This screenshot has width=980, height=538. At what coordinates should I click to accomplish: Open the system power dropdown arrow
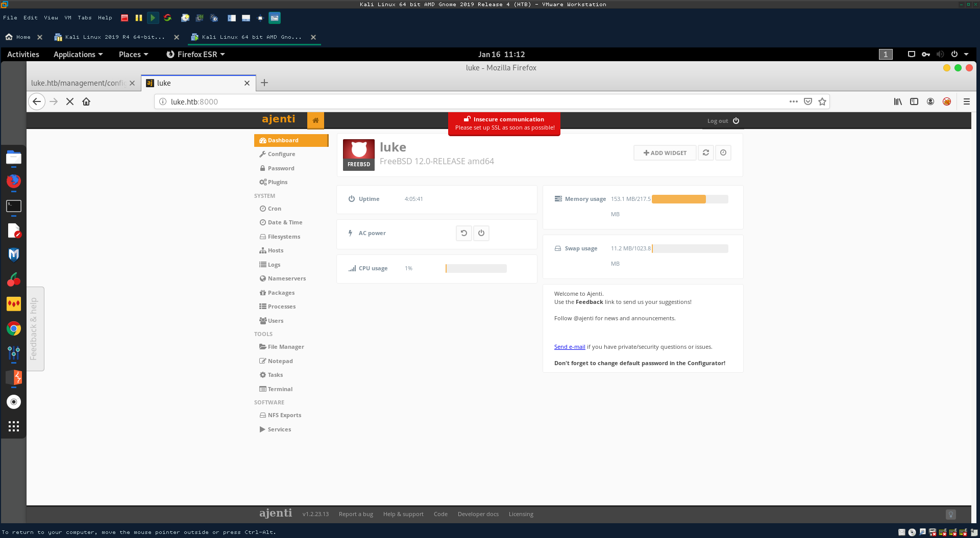click(x=966, y=54)
